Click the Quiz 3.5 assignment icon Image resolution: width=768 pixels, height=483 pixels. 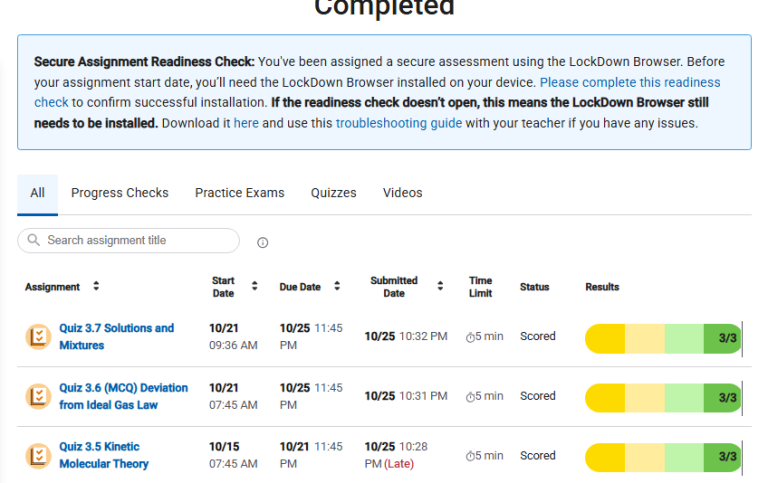click(38, 456)
